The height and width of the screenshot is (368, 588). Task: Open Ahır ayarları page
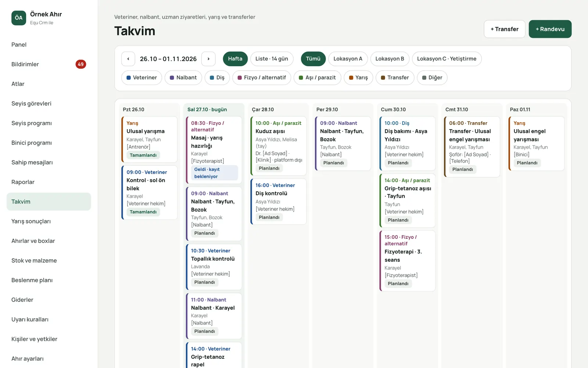pos(49,358)
